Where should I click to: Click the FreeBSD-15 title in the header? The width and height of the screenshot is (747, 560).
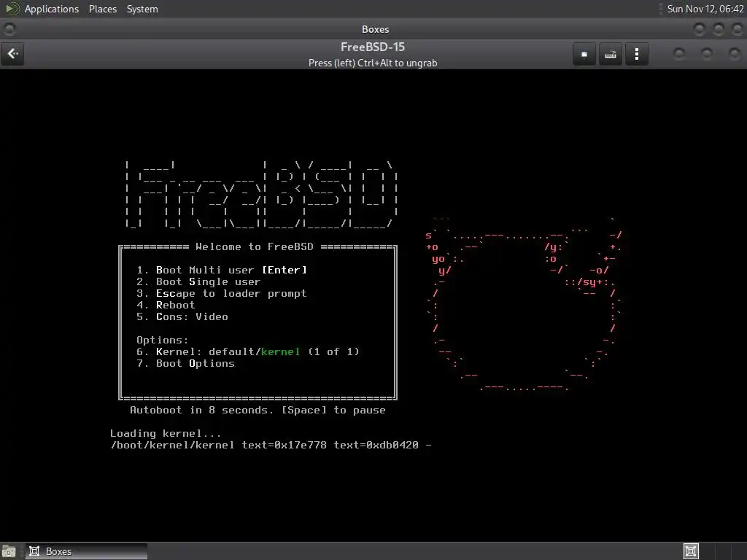[x=373, y=47]
